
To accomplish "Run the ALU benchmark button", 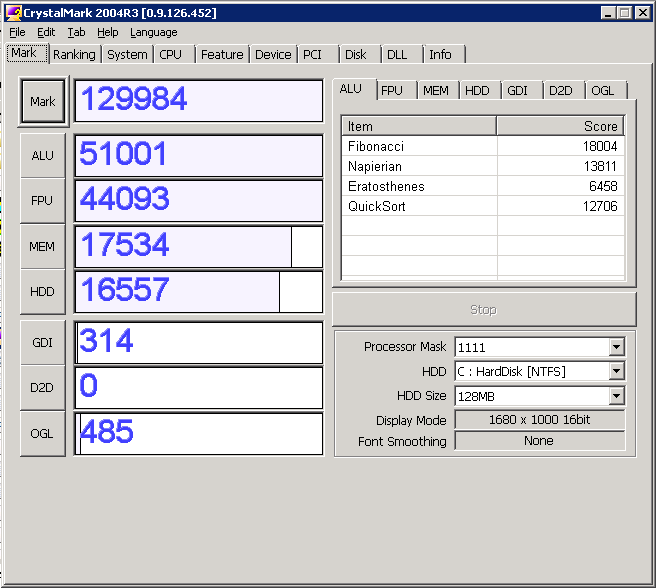I will [43, 156].
